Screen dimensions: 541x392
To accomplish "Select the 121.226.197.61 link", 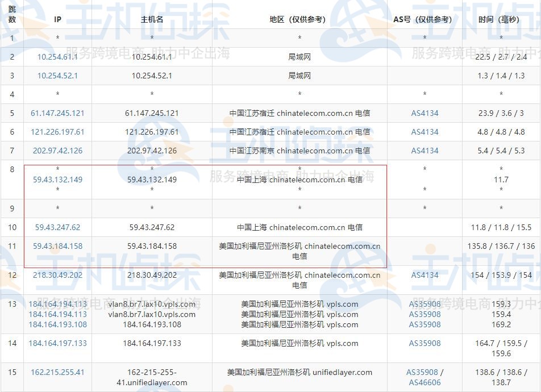I will coord(57,132).
